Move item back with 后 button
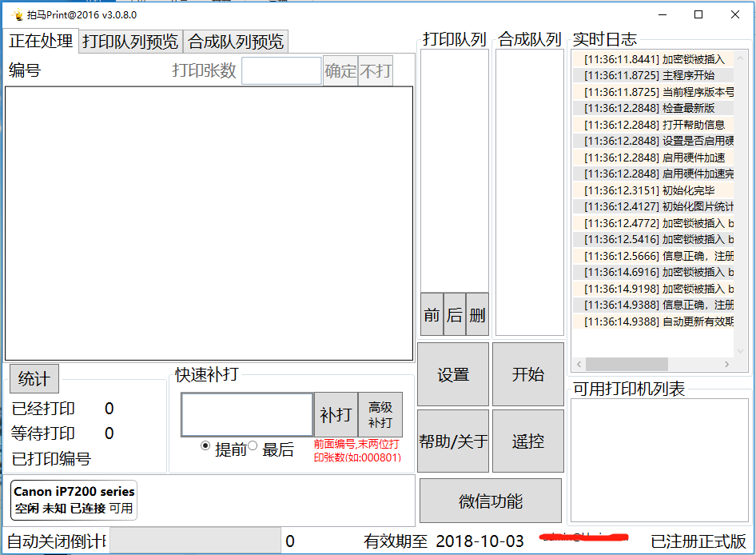Viewport: 756px width, 555px height. pyautogui.click(x=455, y=315)
